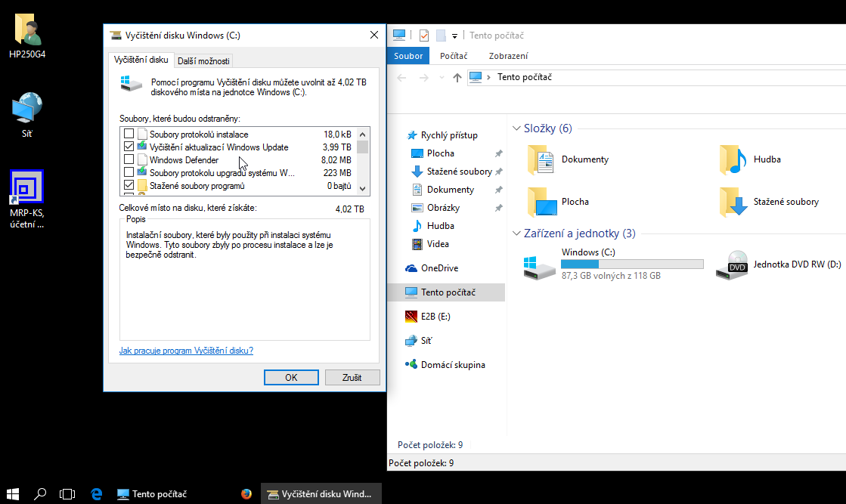Viewport: 846px width, 504px height.
Task: Select Síť in Explorer navigation pane
Action: point(426,341)
